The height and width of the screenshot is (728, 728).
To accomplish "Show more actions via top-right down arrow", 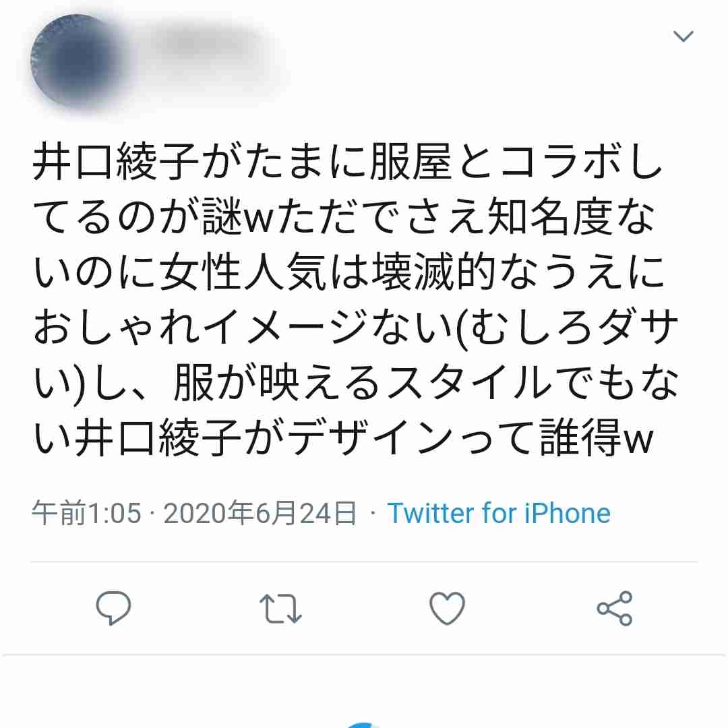I will pyautogui.click(x=683, y=36).
